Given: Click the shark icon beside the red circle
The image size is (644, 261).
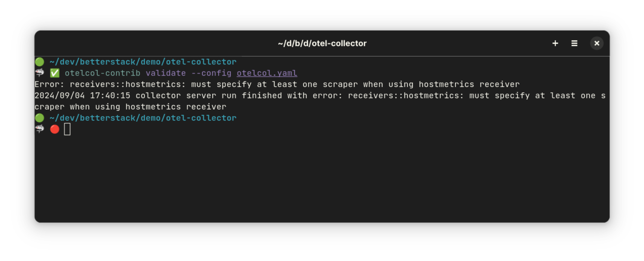Looking at the screenshot, I should (39, 129).
